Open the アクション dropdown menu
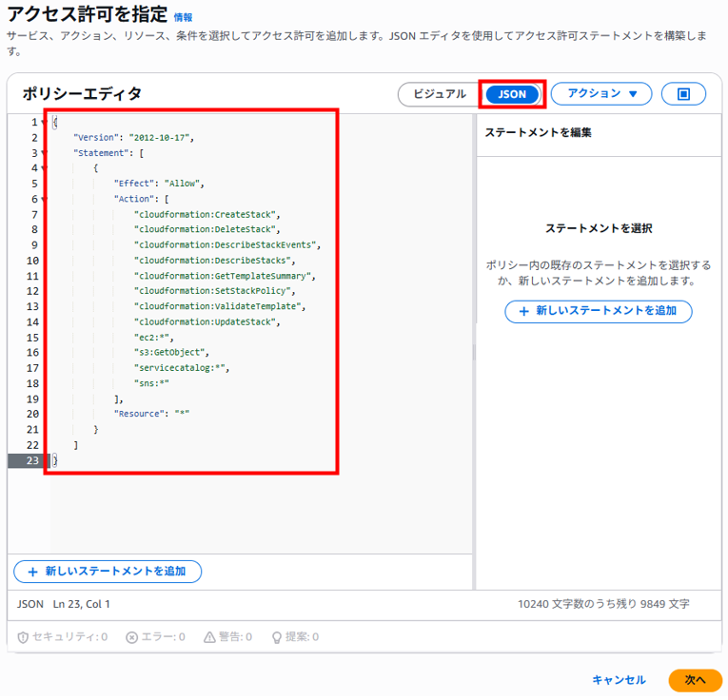The width and height of the screenshot is (728, 700). point(601,94)
